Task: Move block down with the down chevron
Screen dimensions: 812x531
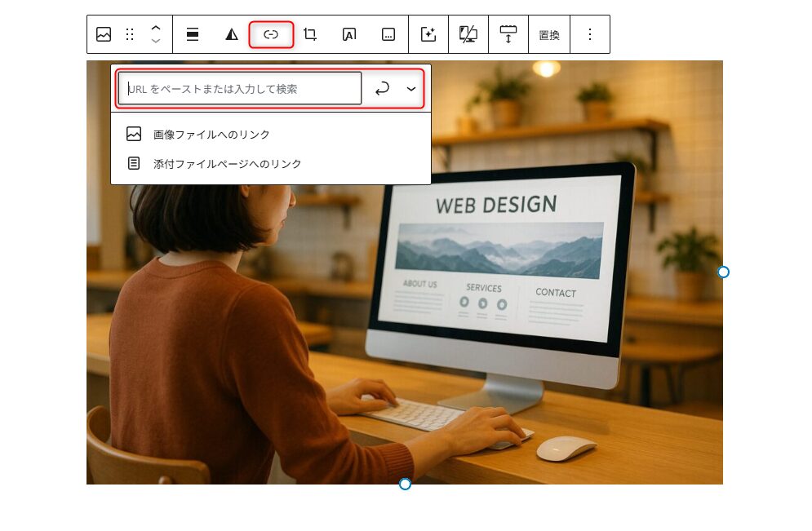Action: (x=156, y=40)
